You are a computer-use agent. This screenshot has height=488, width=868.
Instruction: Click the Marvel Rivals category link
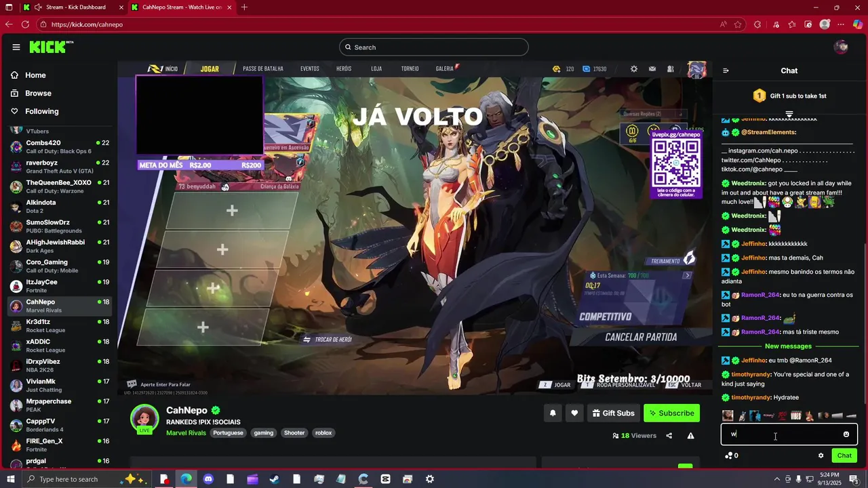186,433
